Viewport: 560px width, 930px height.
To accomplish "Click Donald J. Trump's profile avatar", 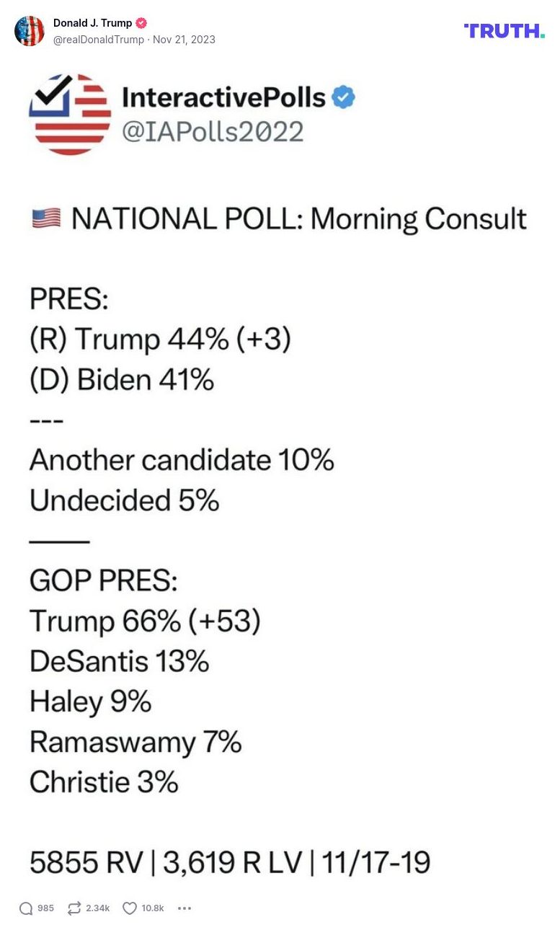I will click(x=29, y=31).
